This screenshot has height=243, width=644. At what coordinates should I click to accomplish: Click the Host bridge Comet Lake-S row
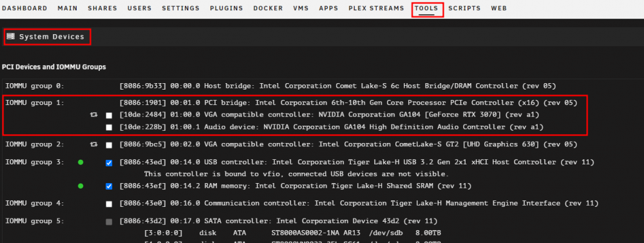click(x=337, y=86)
